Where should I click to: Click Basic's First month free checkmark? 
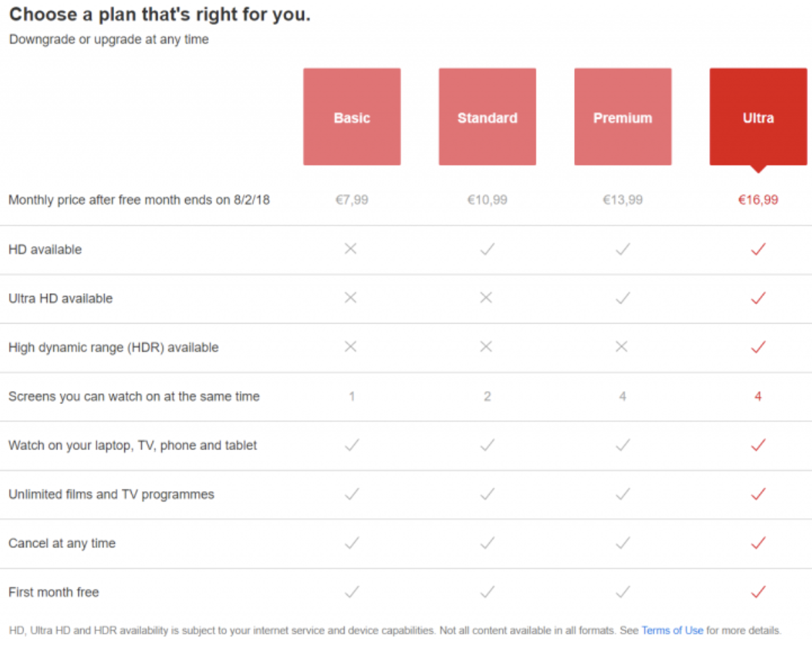[352, 592]
